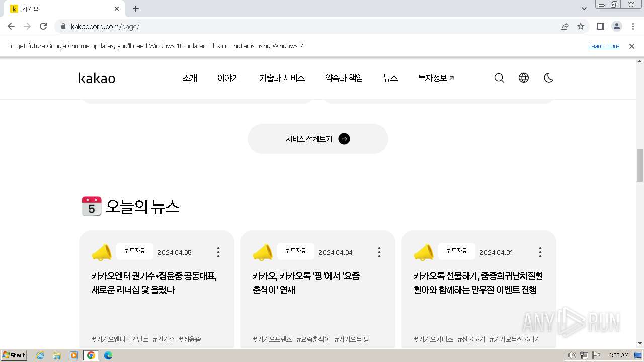
Task: Click 보도자료 label on 2024.04.01 card
Action: pyautogui.click(x=456, y=251)
